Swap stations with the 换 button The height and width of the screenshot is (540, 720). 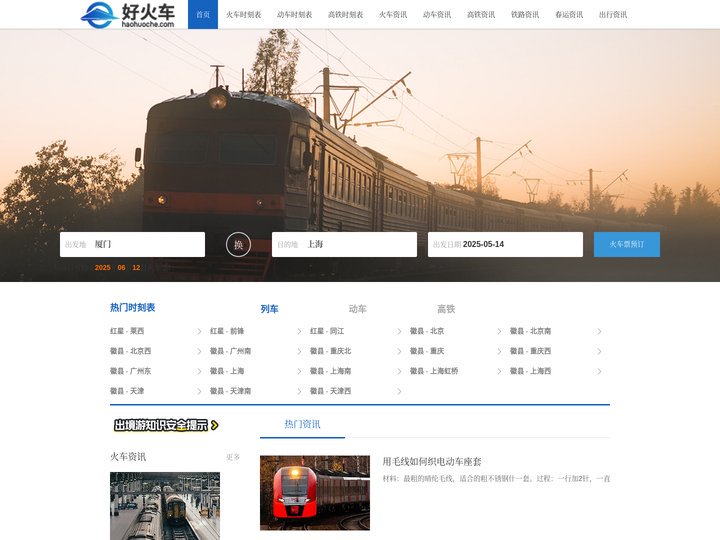(x=238, y=244)
